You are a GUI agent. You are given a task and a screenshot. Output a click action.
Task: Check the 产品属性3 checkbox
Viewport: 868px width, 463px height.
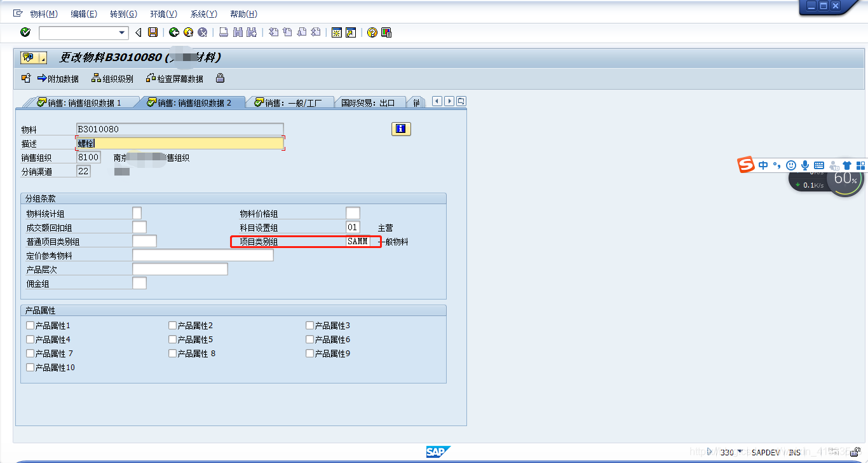point(310,325)
